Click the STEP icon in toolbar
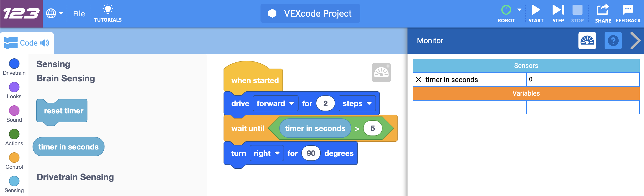Screen dimensions: 644x196 (x=558, y=10)
